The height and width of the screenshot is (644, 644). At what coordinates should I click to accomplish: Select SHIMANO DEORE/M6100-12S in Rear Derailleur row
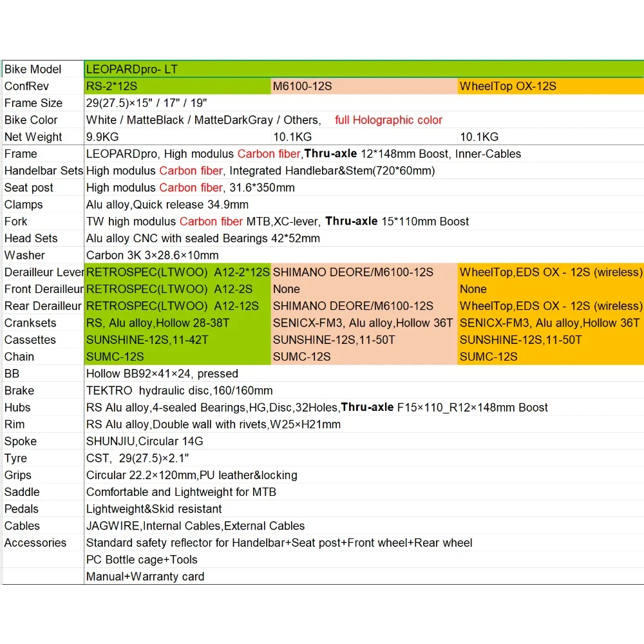point(364,306)
